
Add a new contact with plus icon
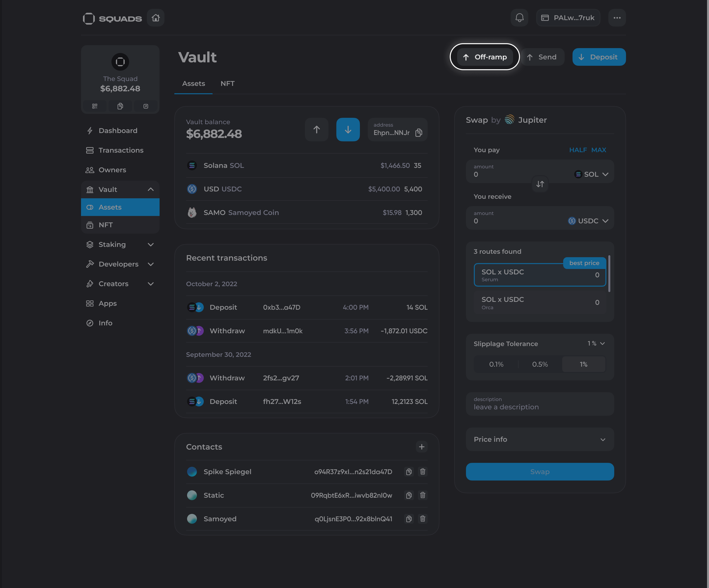(x=422, y=447)
